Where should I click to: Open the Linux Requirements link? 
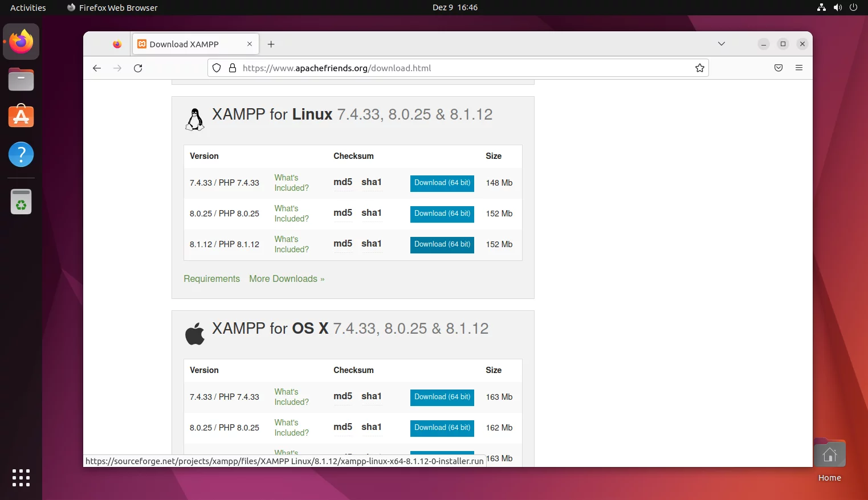click(x=211, y=279)
